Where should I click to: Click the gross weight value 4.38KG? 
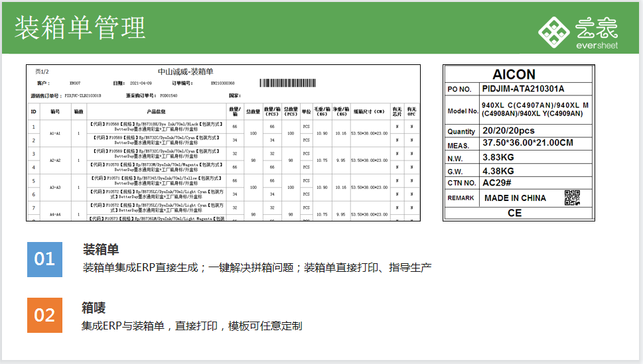click(x=498, y=171)
